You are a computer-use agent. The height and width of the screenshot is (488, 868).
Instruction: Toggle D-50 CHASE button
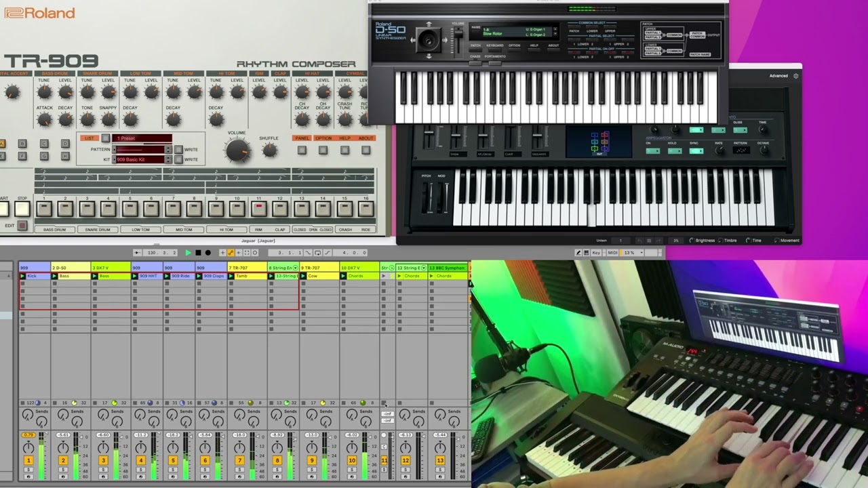[475, 62]
